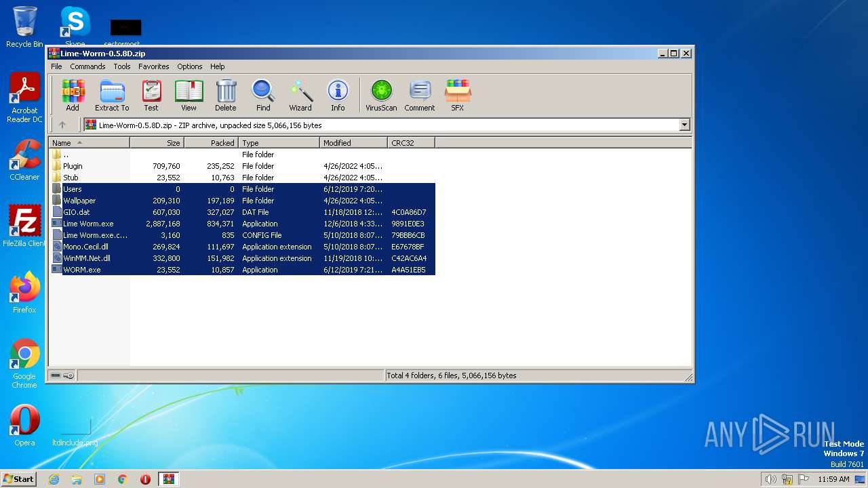Open the Favorites menu
Screen dimensions: 868x488
click(x=154, y=66)
